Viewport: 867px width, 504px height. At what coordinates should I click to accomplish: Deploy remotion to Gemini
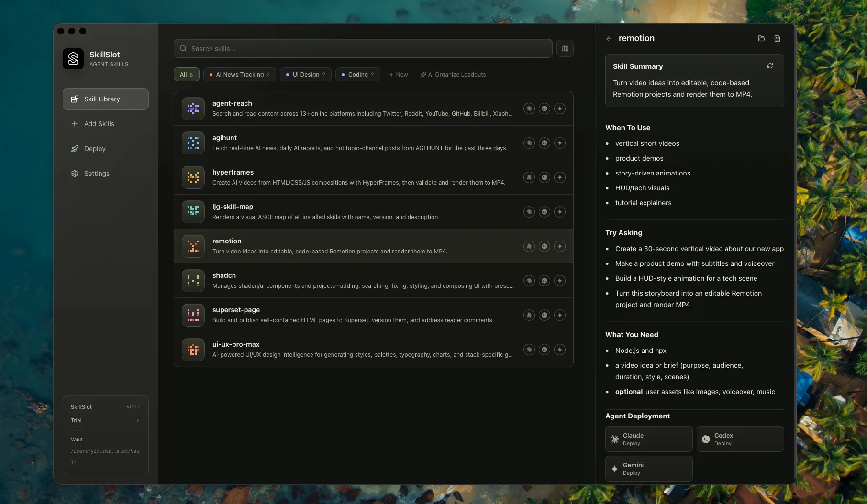649,469
